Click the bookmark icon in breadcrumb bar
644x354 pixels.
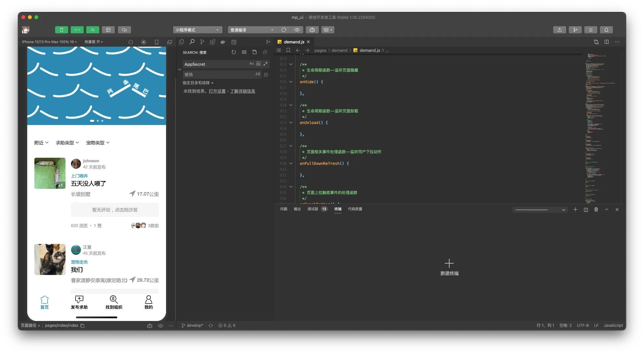coord(288,50)
